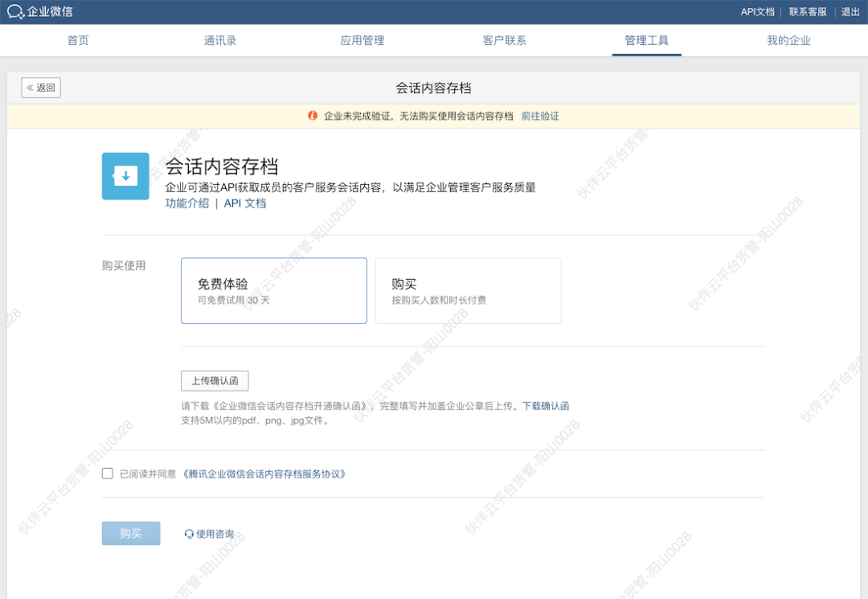Open the 我的企业 tab
Image resolution: width=868 pixels, height=599 pixels.
788,40
